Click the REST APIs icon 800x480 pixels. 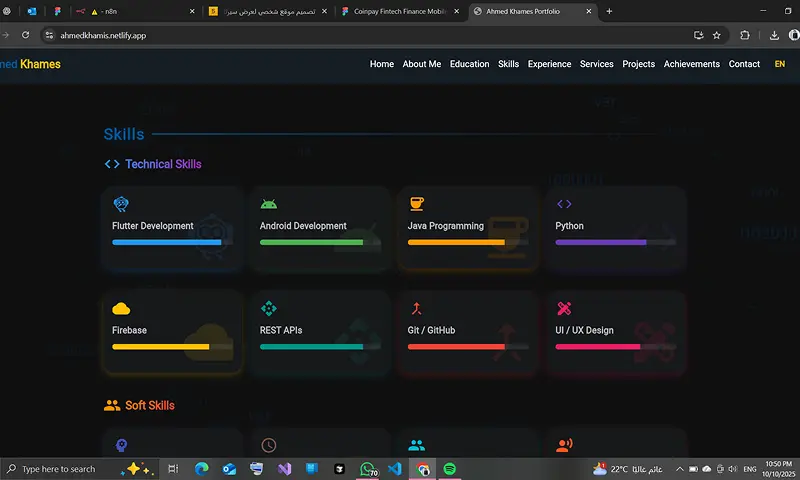pos(268,308)
